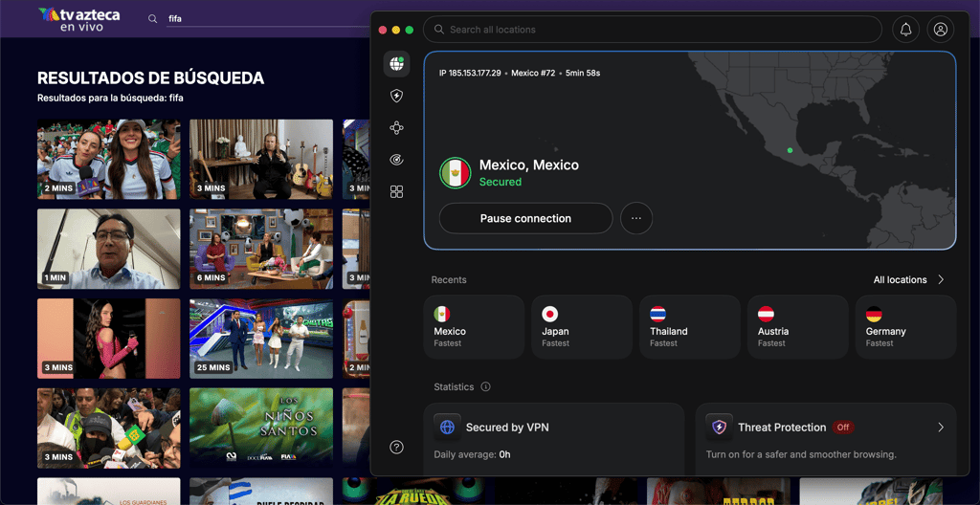Click the fifa search field on TV Azteca
The height and width of the screenshot is (505, 980).
(269, 19)
